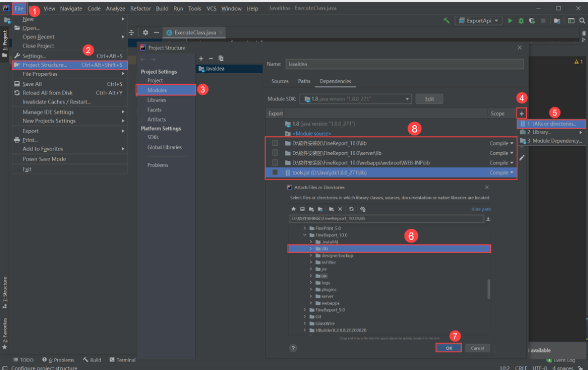This screenshot has height=370, width=588.
Task: Click the add dependency plus button
Action: pos(522,113)
